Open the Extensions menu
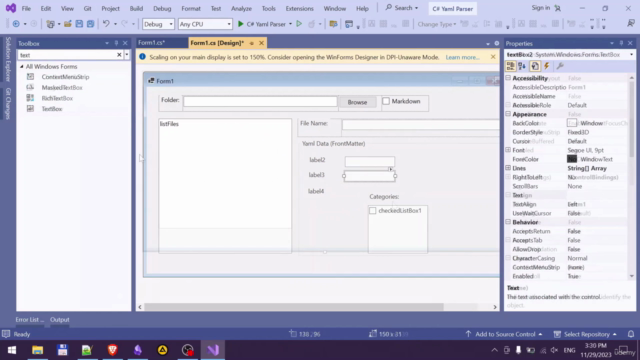Screen dimensions: 640x360 [x=300, y=8]
